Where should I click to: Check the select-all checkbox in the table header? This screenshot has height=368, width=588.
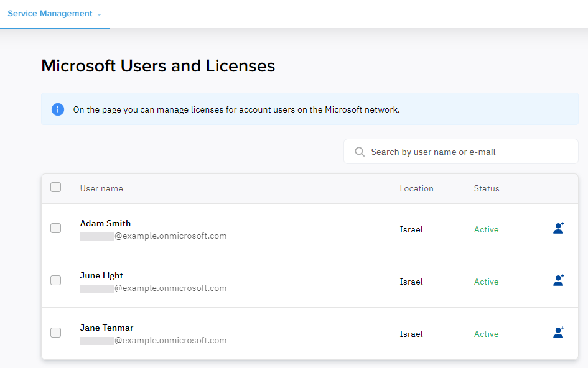[55, 187]
